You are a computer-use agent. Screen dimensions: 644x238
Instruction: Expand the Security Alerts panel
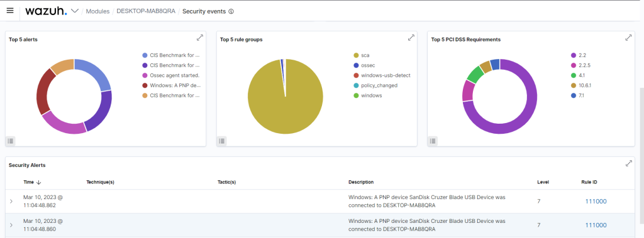[628, 163]
